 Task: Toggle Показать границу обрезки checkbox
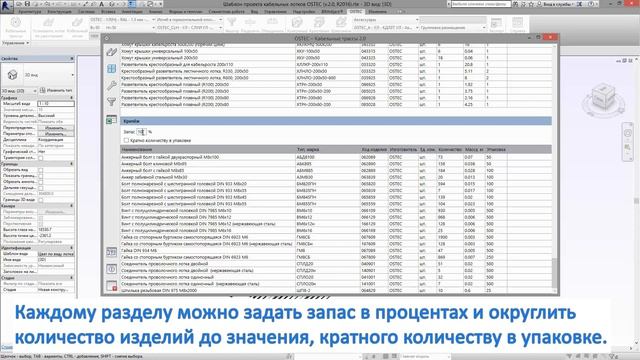point(40,176)
